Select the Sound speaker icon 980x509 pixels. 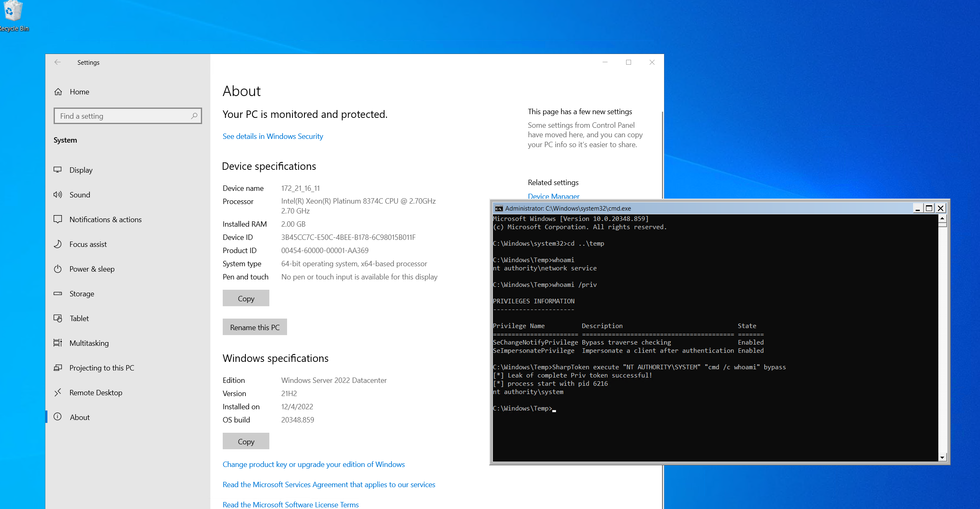(58, 195)
